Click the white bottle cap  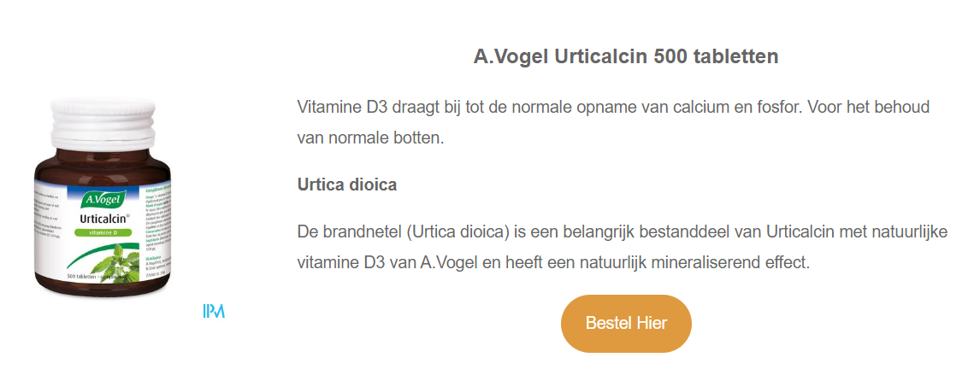tap(104, 121)
